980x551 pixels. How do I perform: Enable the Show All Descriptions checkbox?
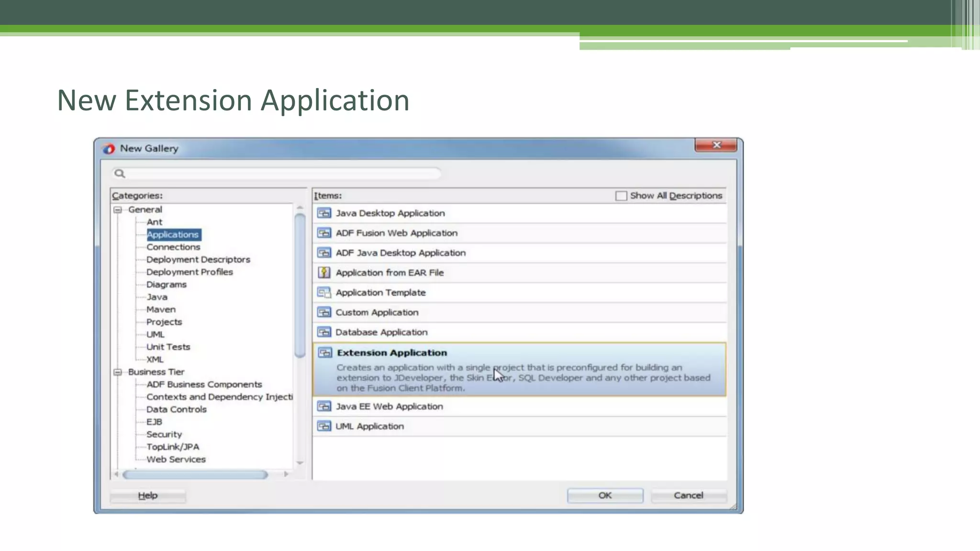click(x=621, y=196)
